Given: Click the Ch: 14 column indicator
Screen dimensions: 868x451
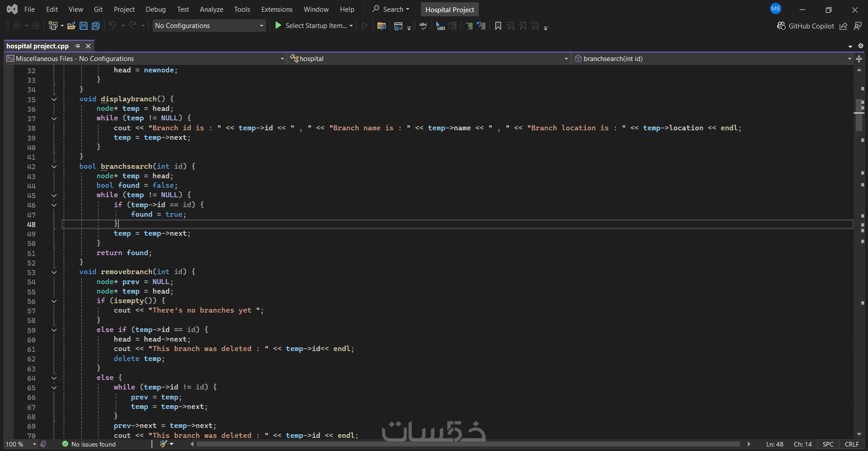Looking at the screenshot, I should [x=803, y=444].
